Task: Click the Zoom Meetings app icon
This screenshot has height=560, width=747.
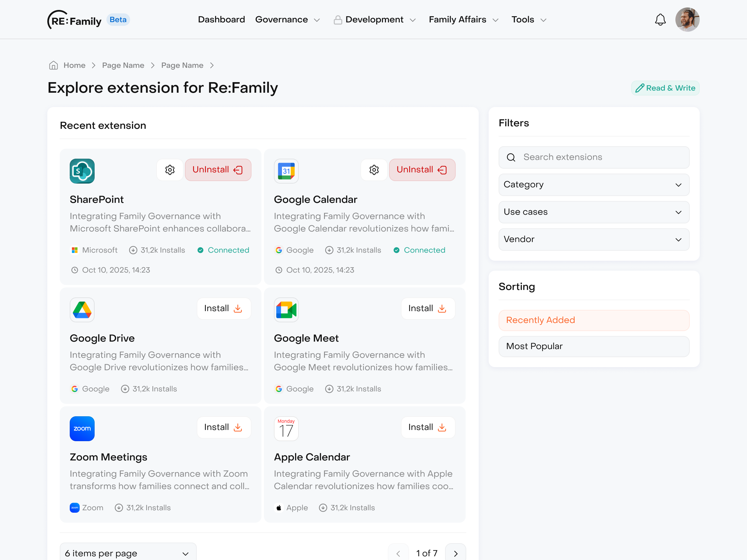Action: [x=82, y=428]
